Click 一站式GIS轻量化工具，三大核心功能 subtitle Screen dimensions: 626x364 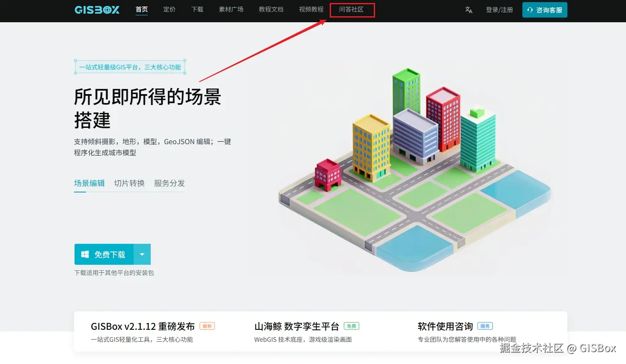coord(142,340)
